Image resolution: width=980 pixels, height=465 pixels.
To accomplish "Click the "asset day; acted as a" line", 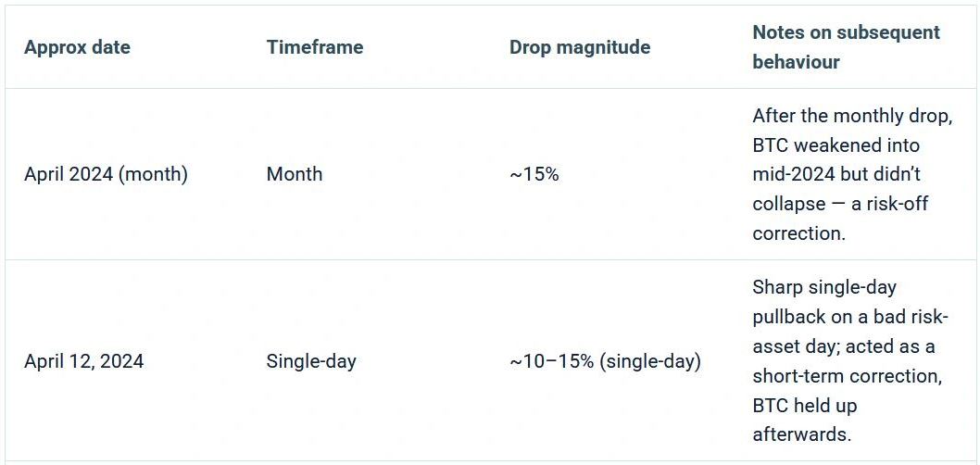I will pyautogui.click(x=843, y=346).
